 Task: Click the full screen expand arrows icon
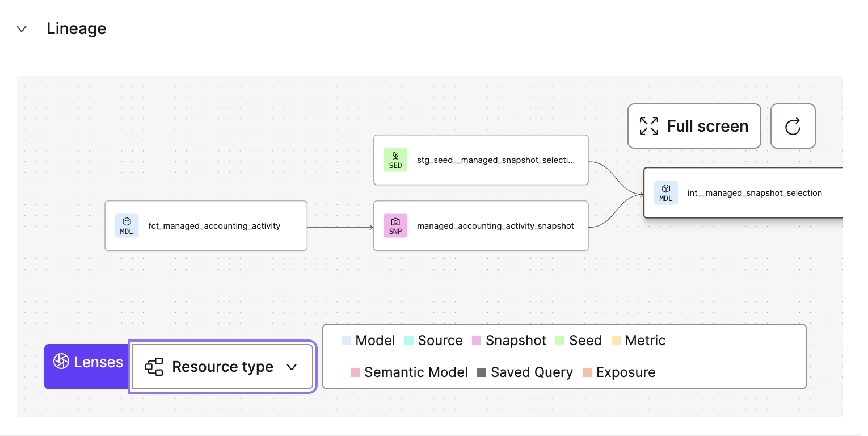649,126
